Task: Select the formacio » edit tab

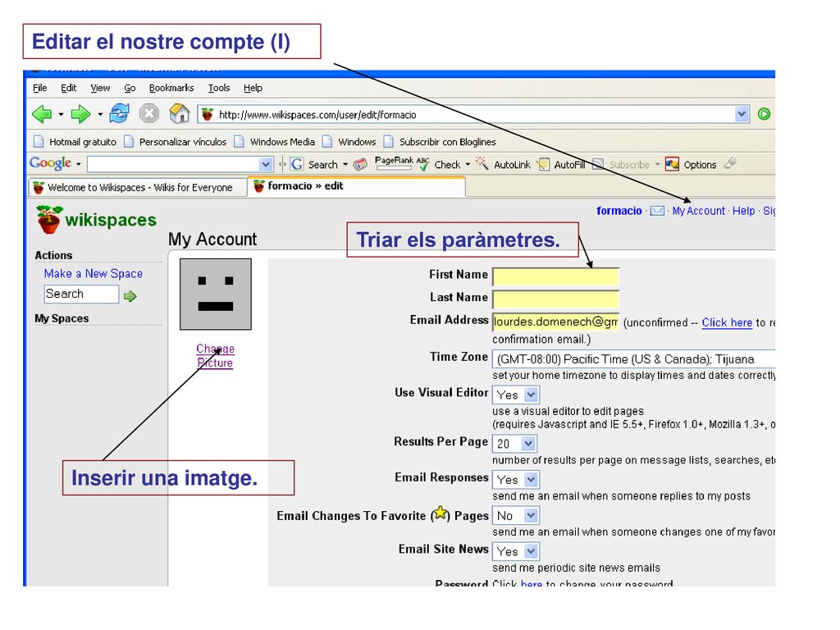Action: [356, 186]
